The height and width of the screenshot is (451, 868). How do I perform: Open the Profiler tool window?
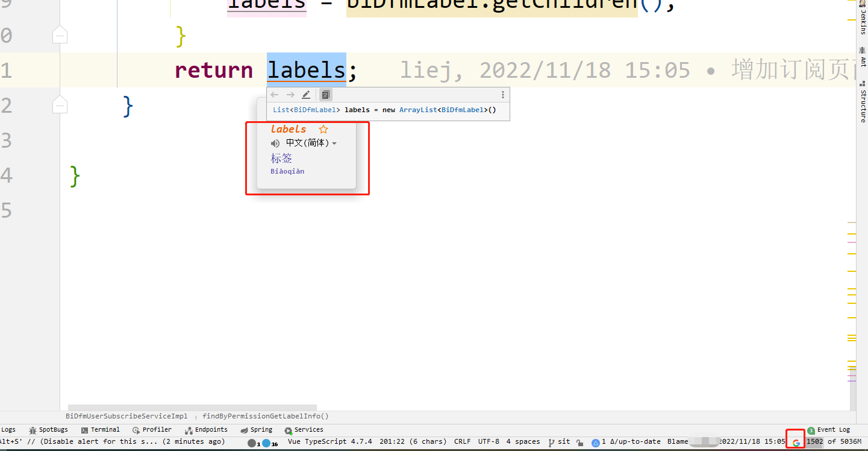click(152, 430)
